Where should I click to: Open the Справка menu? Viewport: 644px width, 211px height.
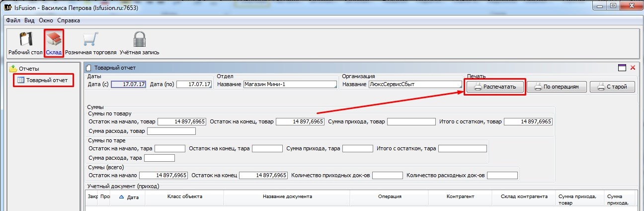tap(69, 20)
